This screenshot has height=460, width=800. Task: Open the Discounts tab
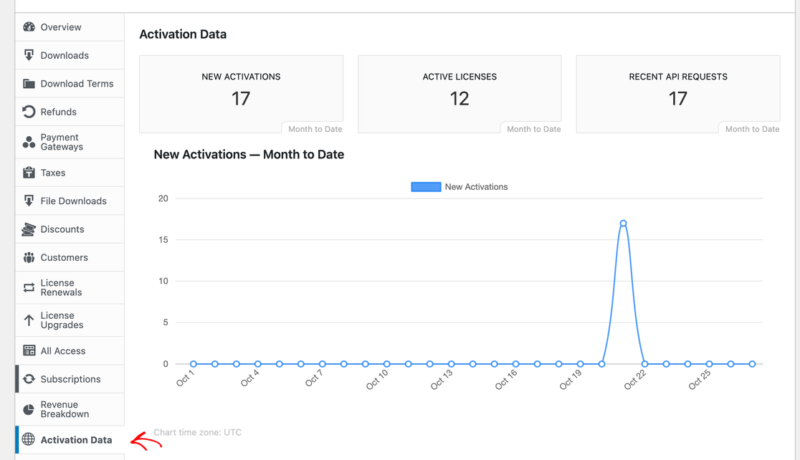click(70, 229)
